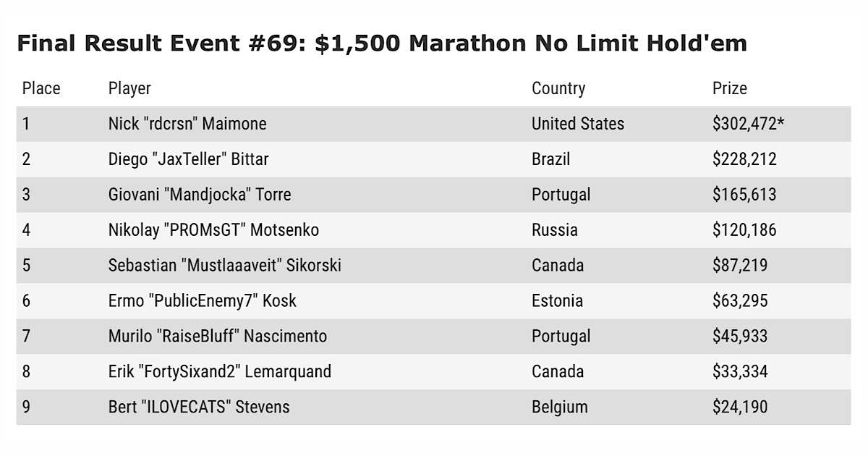
Task: Select the Prize column header
Action: (x=729, y=88)
